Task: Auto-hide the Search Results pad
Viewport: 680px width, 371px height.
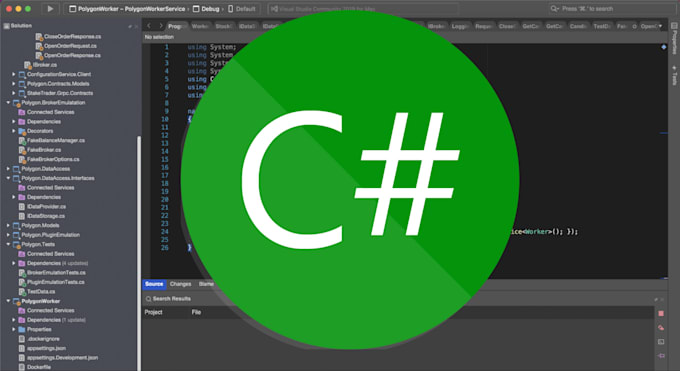Action: [x=656, y=299]
